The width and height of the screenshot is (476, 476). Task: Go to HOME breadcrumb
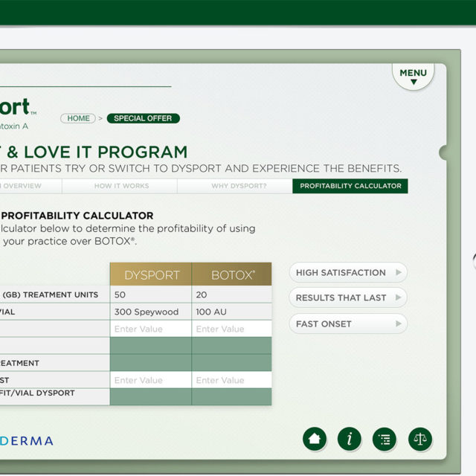tap(78, 118)
